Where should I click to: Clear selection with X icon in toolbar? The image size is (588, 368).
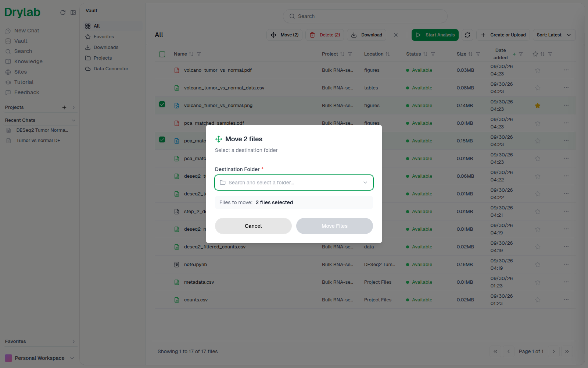coord(396,35)
